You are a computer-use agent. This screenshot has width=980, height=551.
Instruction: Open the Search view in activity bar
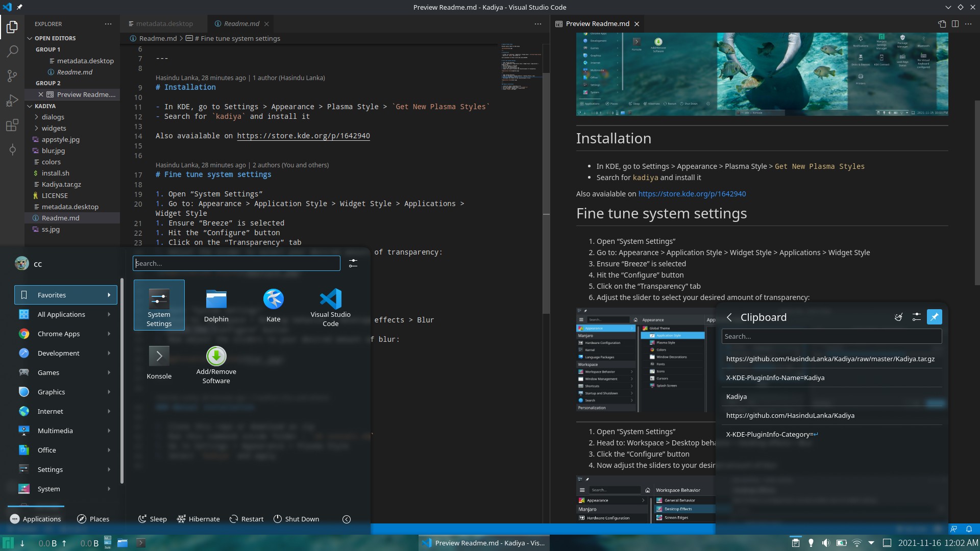point(12,51)
